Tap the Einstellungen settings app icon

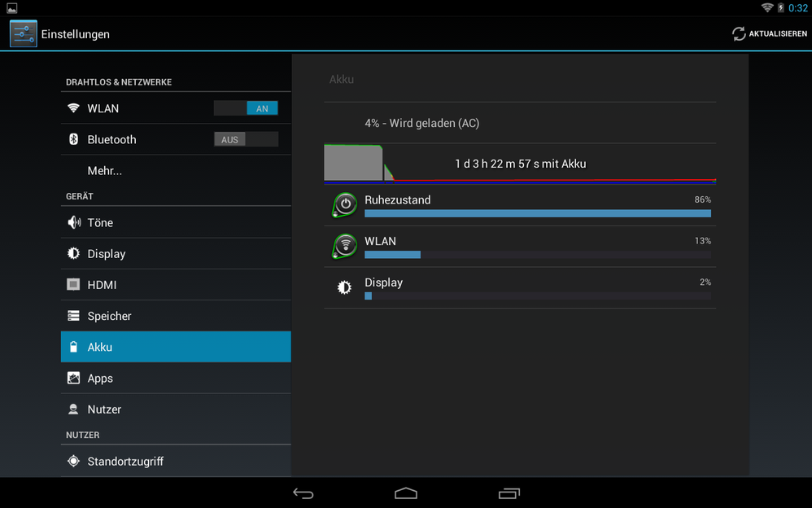point(24,34)
